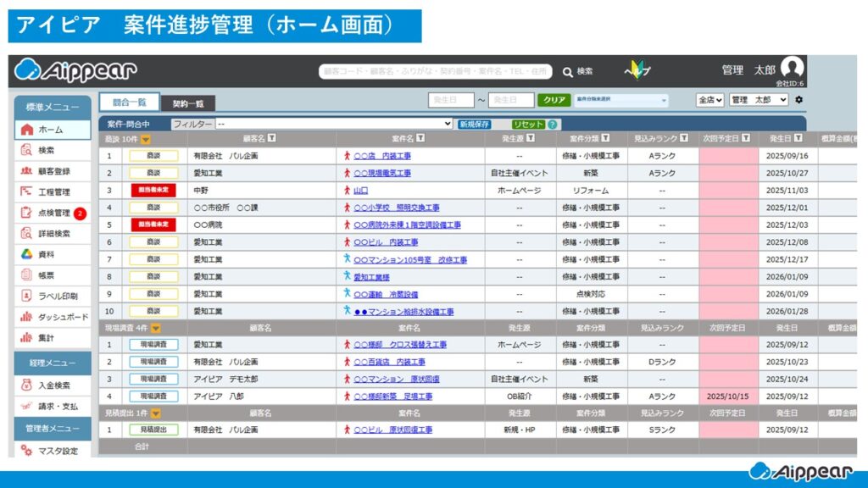
Task: Expand the フィルター dropdown
Action: pos(334,124)
